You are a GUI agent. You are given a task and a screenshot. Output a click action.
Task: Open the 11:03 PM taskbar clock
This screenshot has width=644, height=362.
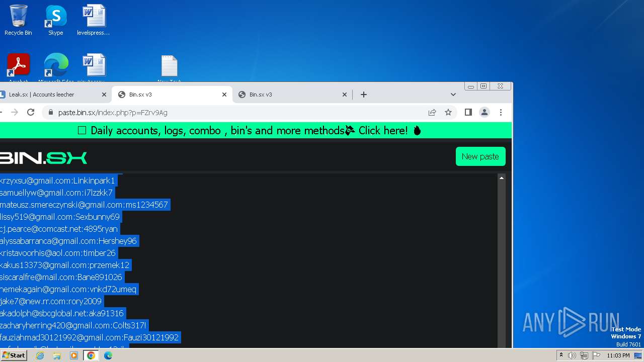[618, 355]
